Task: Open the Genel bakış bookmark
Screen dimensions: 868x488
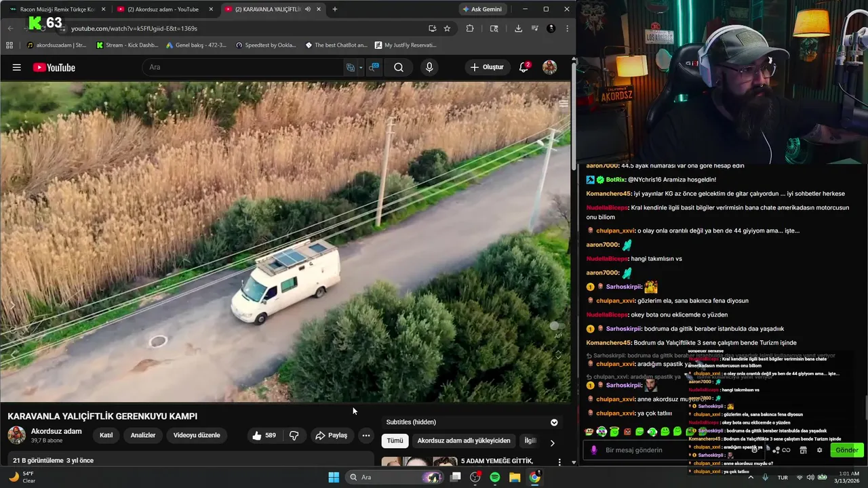Action: [x=196, y=45]
